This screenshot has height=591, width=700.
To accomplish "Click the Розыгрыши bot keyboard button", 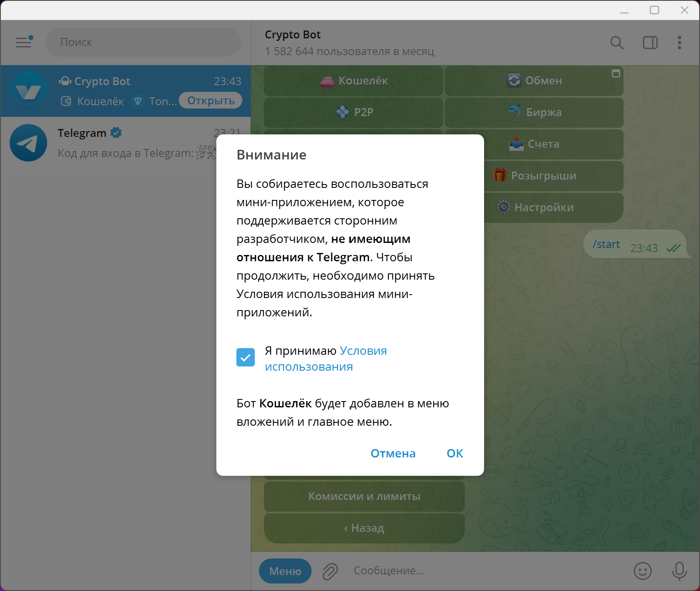I will pyautogui.click(x=553, y=176).
